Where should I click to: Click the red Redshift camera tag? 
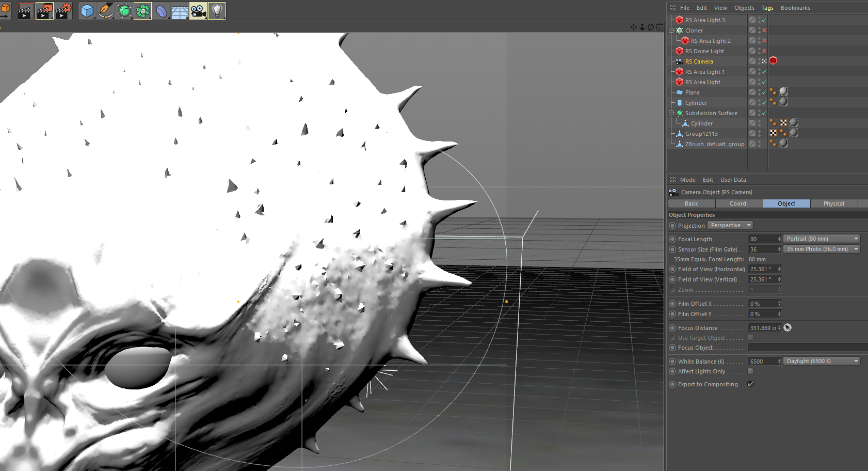pos(773,61)
